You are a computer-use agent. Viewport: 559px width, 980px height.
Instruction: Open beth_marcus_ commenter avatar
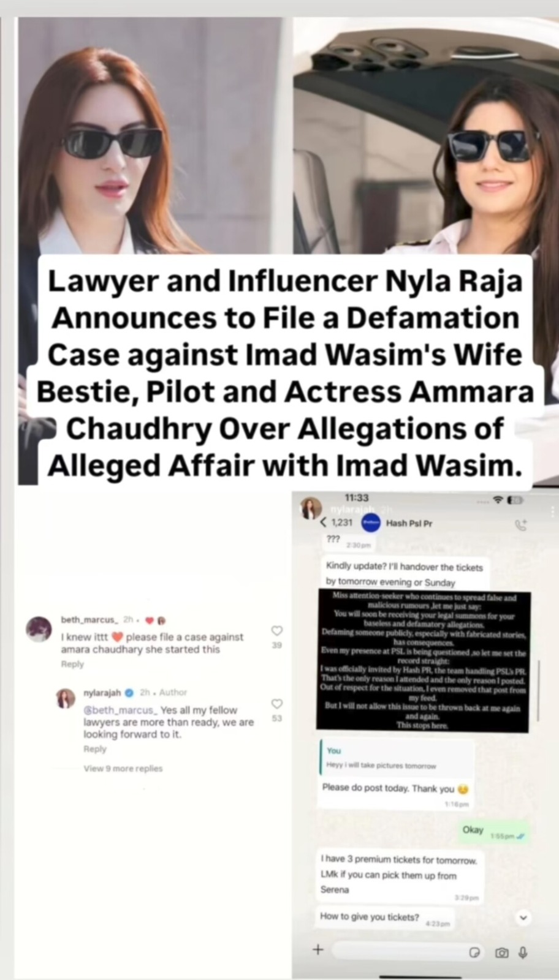click(x=39, y=629)
